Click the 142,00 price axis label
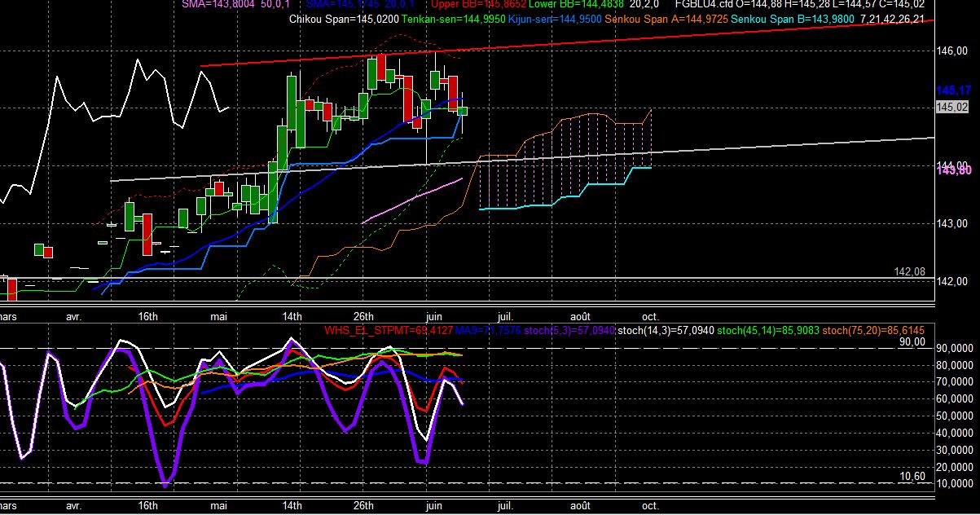The image size is (980, 515). click(x=952, y=281)
